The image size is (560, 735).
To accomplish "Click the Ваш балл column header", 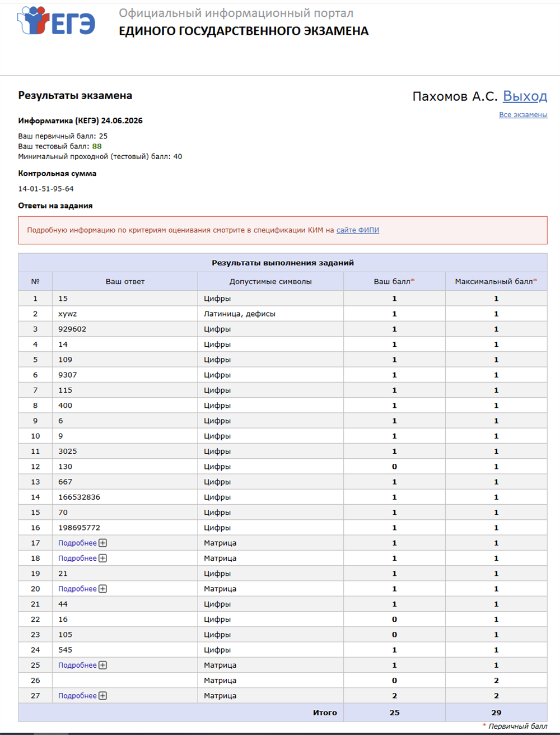I will tap(394, 281).
